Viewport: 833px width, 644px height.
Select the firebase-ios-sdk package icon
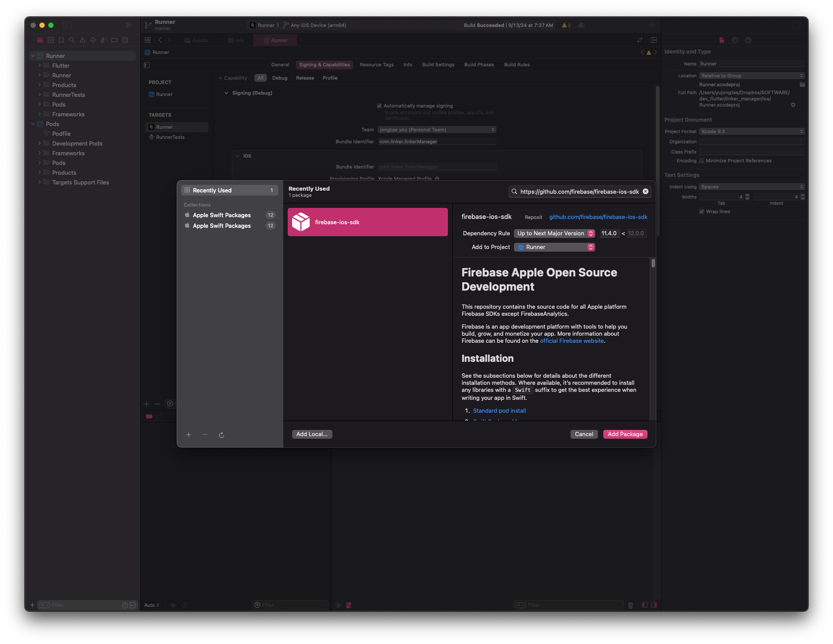pyautogui.click(x=301, y=222)
